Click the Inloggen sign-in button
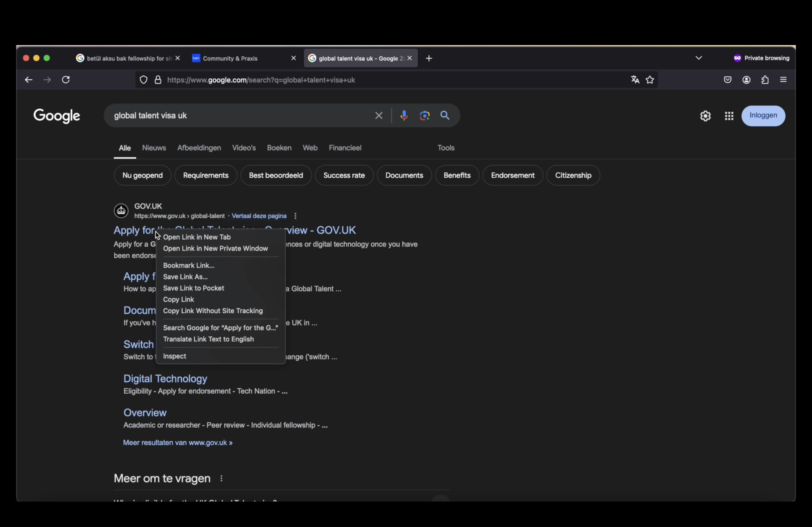Screen dimensions: 812x527 click(x=763, y=116)
